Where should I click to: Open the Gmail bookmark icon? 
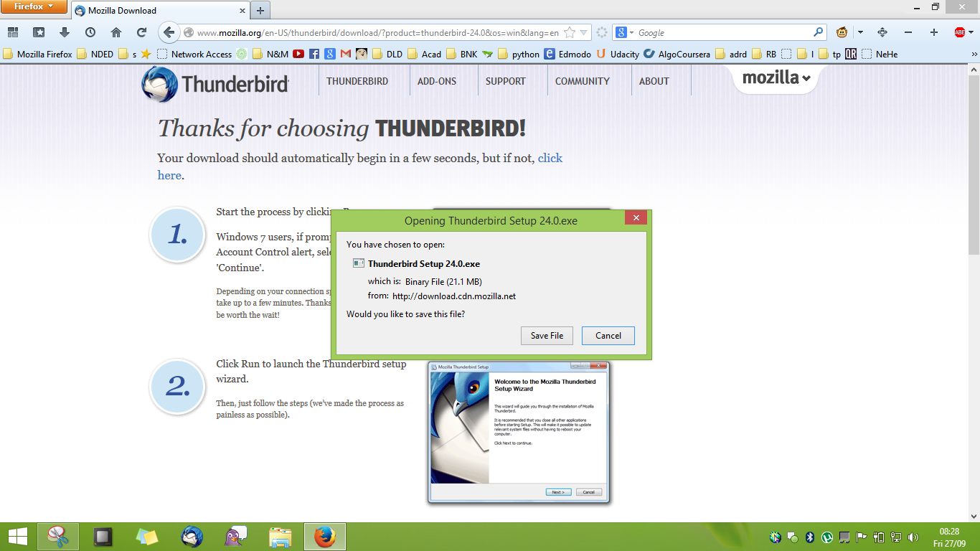(346, 54)
